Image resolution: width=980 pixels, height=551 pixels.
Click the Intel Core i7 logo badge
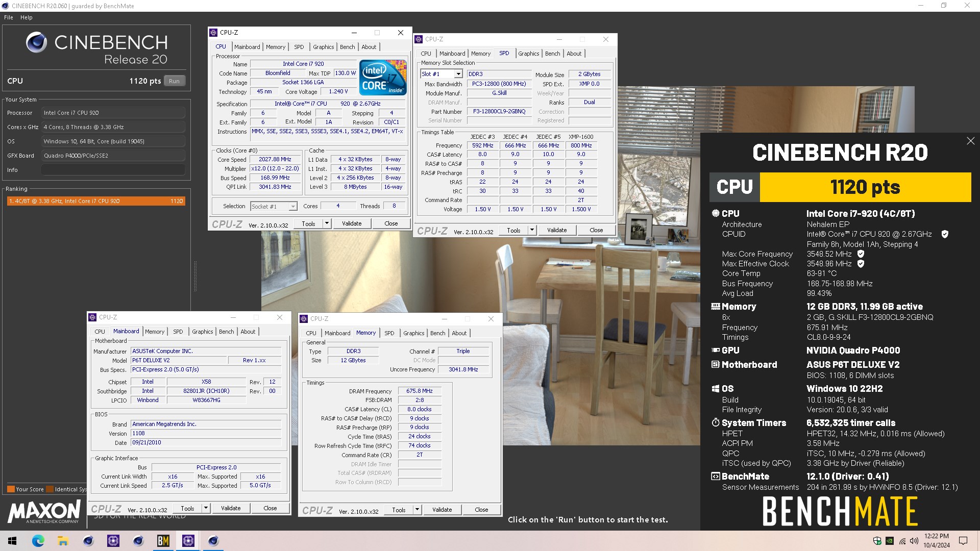click(x=383, y=78)
